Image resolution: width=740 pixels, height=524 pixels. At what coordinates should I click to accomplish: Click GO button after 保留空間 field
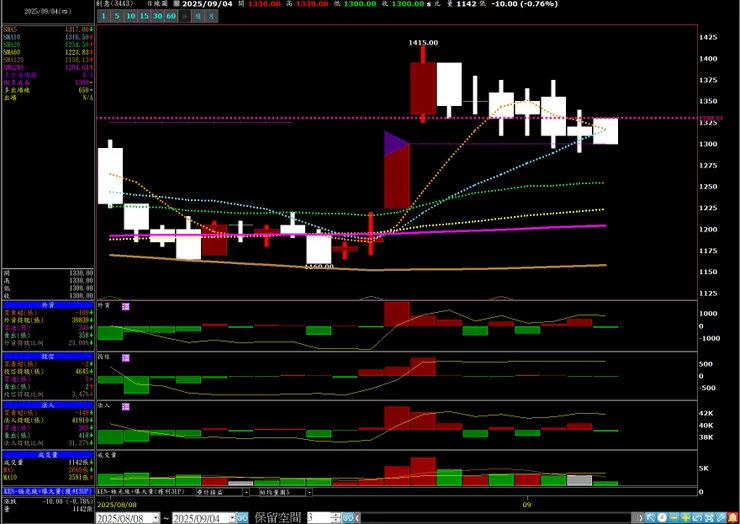click(x=348, y=518)
